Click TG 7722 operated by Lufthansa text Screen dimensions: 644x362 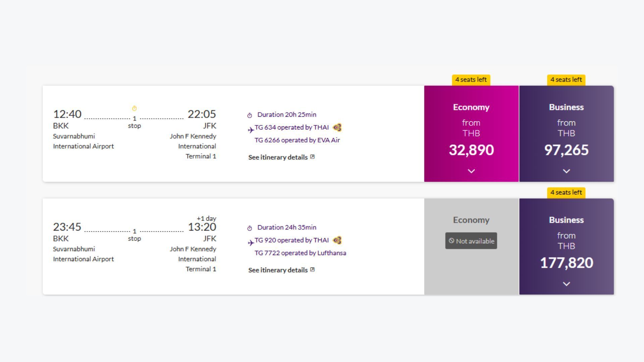point(300,253)
